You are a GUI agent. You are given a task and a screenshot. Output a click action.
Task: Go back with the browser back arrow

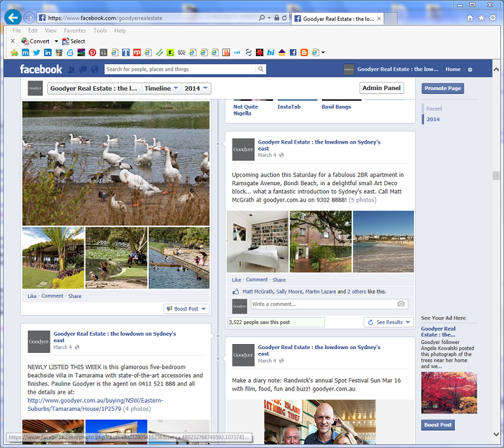click(13, 18)
